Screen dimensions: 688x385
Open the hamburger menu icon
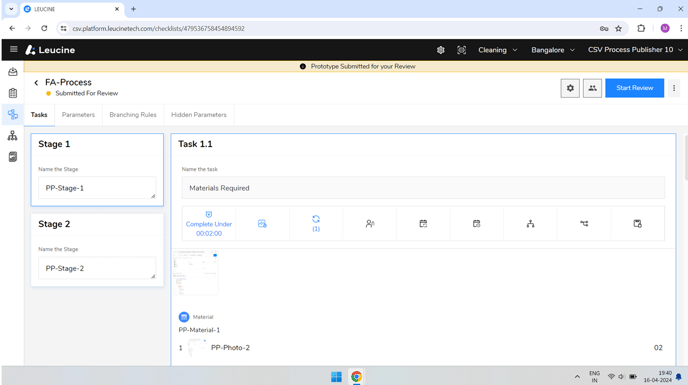tap(14, 49)
